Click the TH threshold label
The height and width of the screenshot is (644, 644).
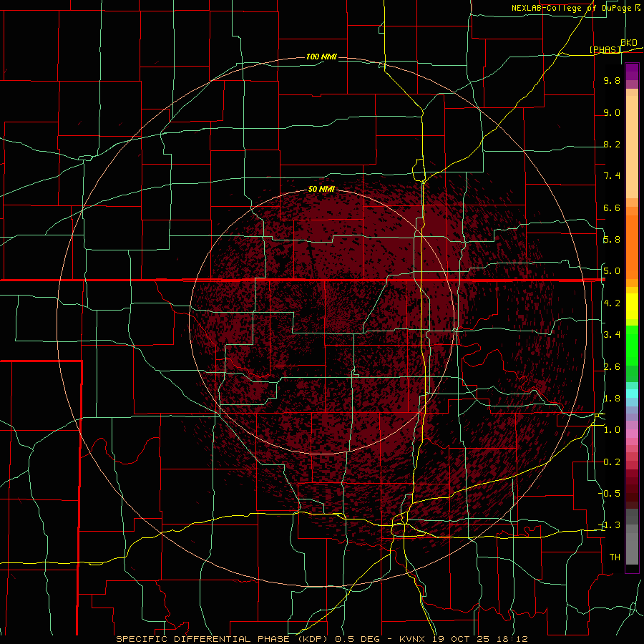click(615, 557)
